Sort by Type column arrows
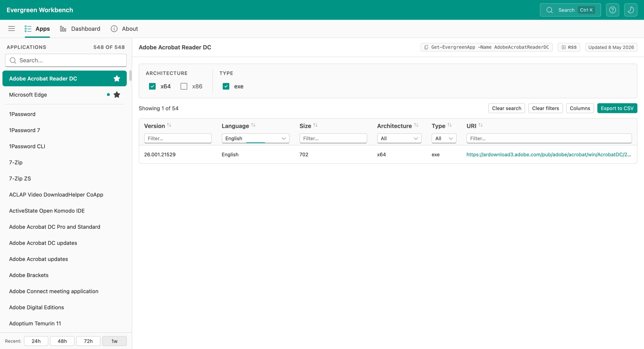The height and width of the screenshot is (349, 644). point(449,125)
